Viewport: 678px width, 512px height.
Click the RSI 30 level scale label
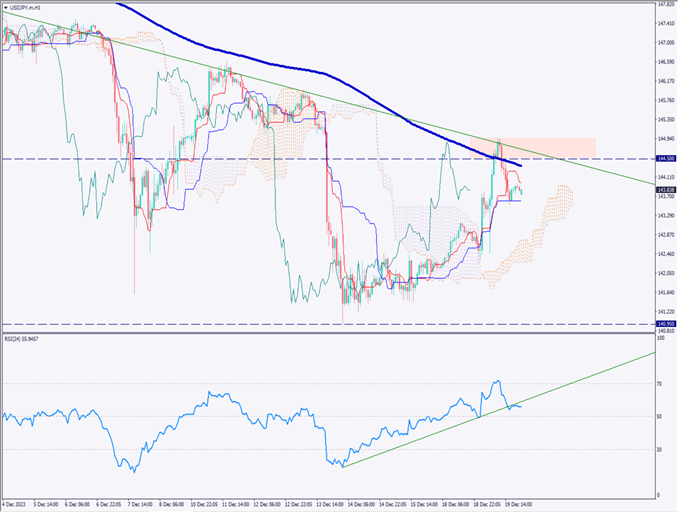click(x=660, y=449)
